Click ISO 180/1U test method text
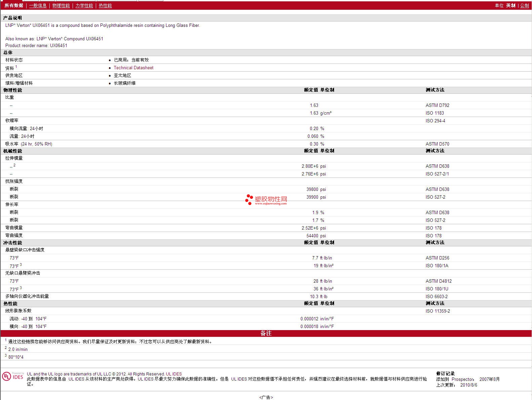 [437, 289]
